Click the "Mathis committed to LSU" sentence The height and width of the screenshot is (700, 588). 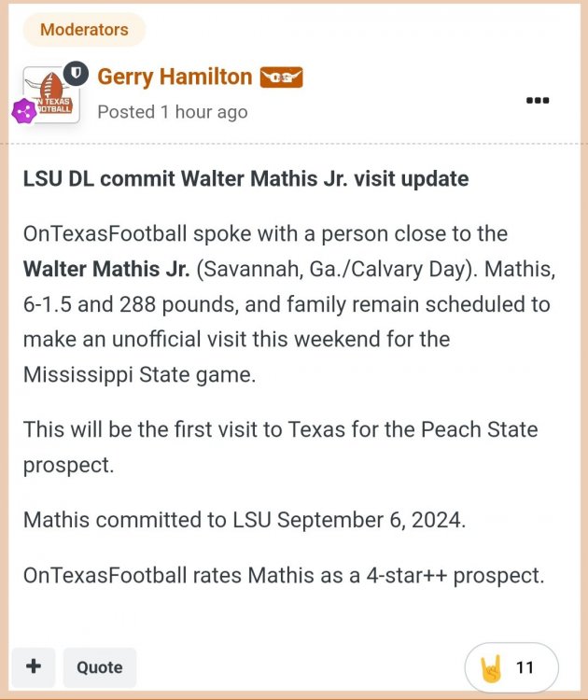[x=244, y=520]
